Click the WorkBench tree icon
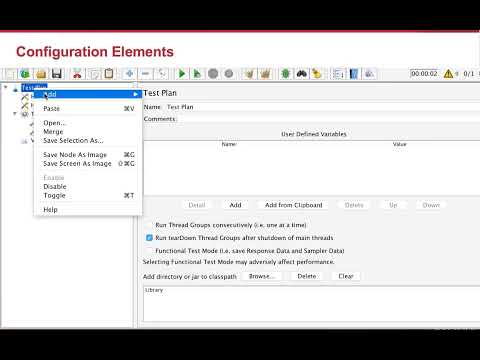This screenshot has width=480, height=360. point(24,141)
